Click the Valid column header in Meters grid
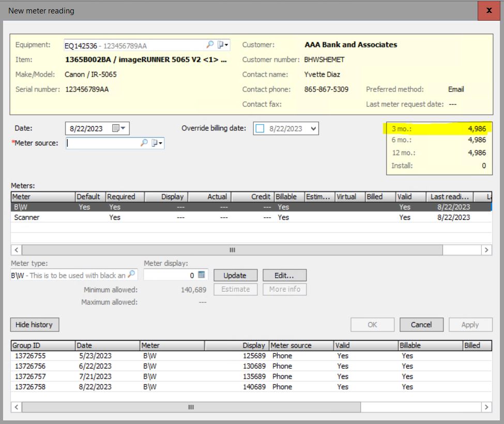 coord(411,196)
